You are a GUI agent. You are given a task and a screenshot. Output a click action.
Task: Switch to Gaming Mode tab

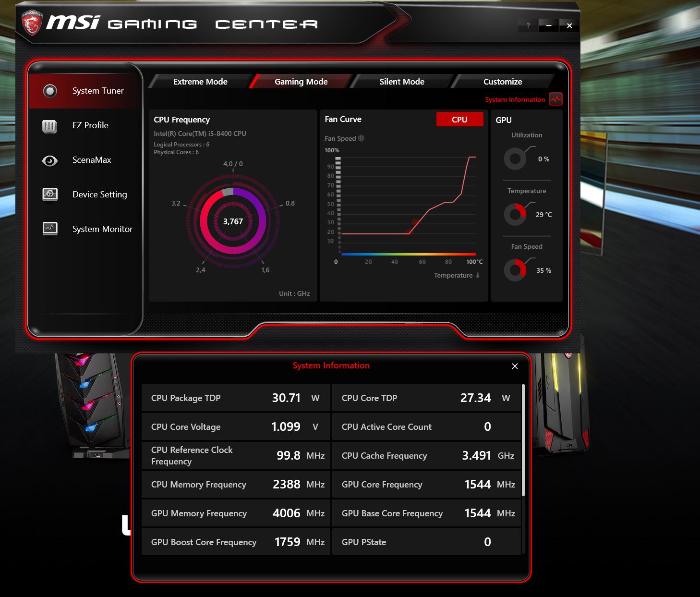(x=301, y=82)
